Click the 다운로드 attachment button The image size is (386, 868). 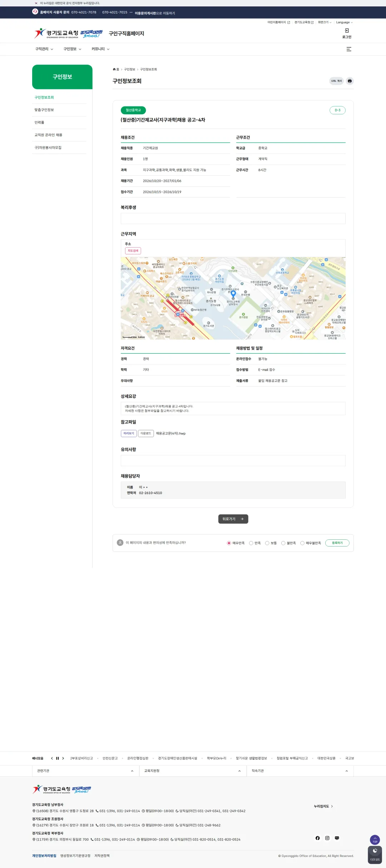(x=146, y=434)
